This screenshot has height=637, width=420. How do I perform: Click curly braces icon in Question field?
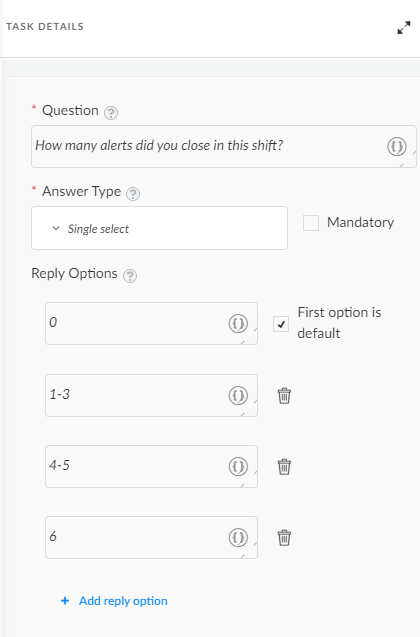tap(397, 146)
